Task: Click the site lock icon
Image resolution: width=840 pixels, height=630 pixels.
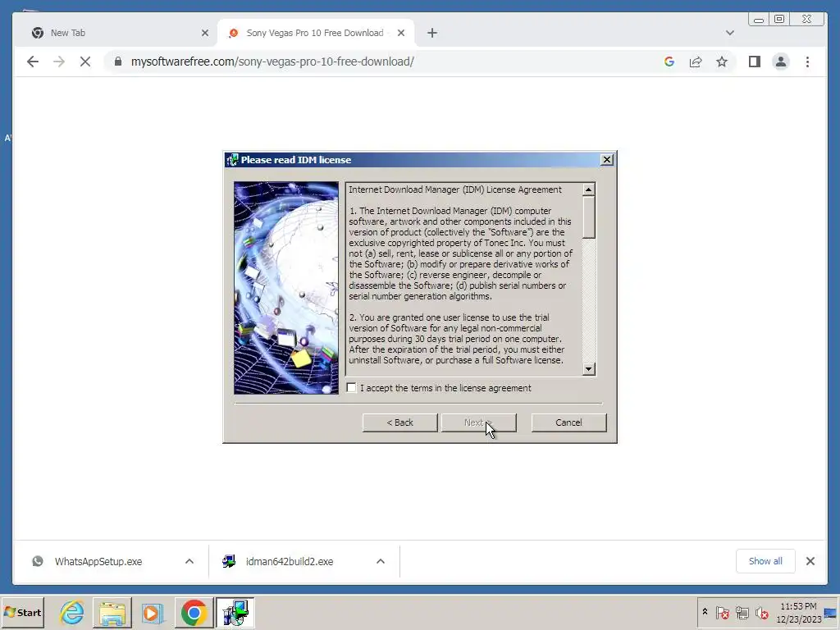Action: 118,62
